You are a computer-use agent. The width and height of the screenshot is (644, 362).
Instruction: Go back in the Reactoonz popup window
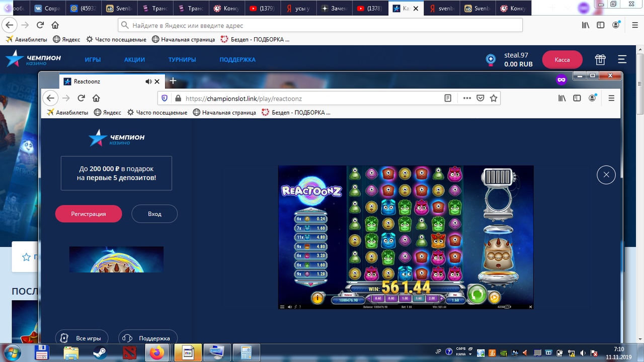[50, 98]
